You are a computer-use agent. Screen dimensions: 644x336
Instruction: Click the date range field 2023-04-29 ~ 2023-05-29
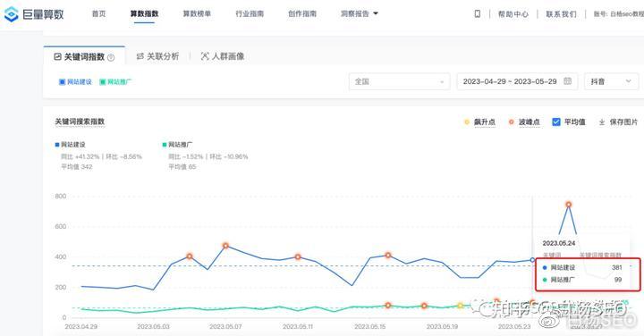[517, 81]
